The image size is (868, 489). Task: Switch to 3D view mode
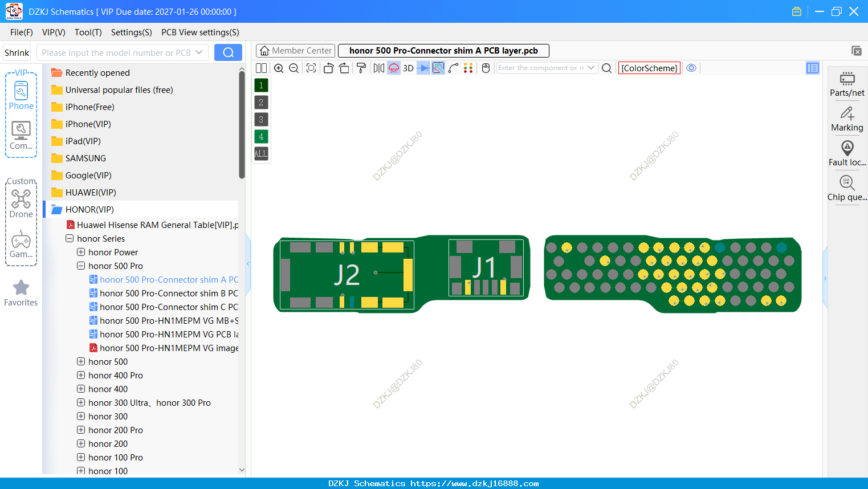pos(408,68)
